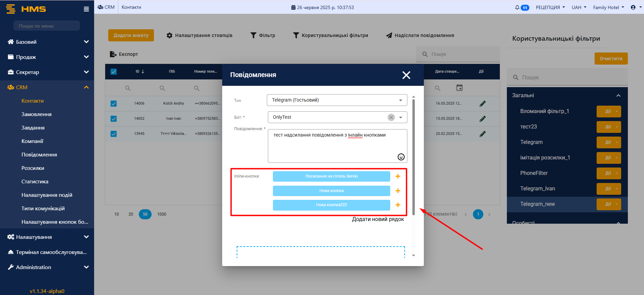Click the Додати анкету button

131,35
